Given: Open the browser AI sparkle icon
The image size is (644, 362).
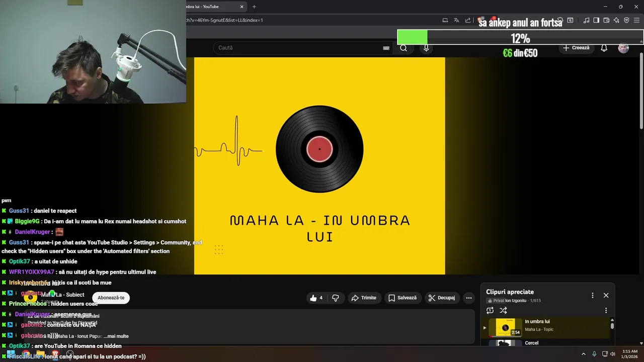Looking at the screenshot, I should pyautogui.click(x=616, y=20).
